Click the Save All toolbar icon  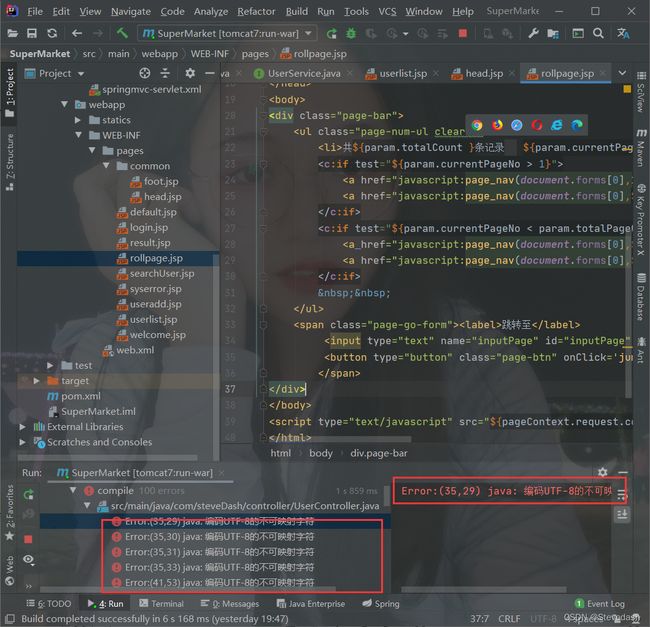[32, 33]
